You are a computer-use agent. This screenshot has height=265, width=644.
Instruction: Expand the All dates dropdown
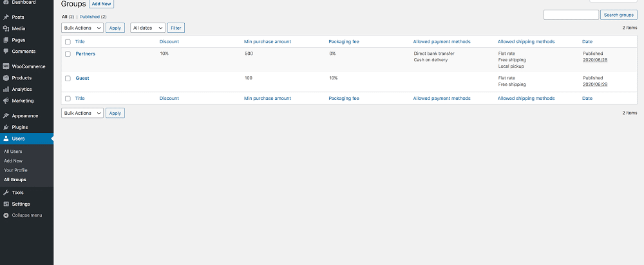tap(148, 28)
